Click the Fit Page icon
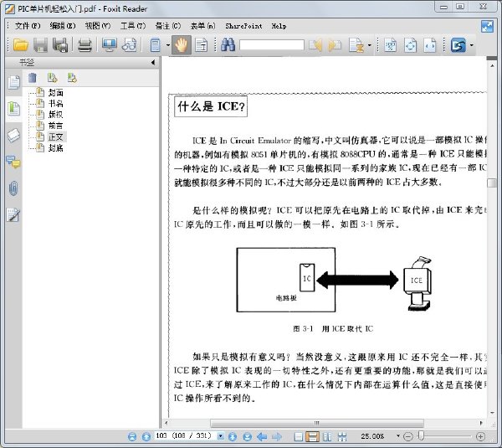Viewport: 502px width, 448px height. tap(410, 45)
